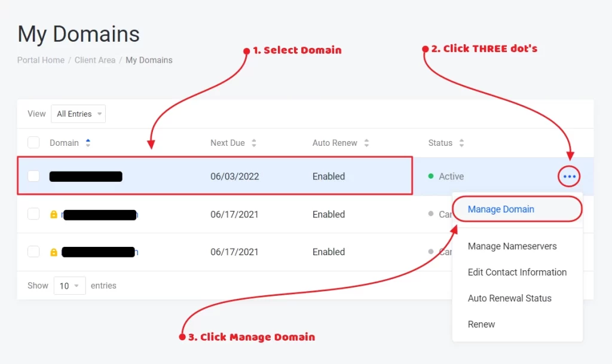Open the redacted first domain name link
Viewport: 612px width, 364px height.
tap(86, 176)
